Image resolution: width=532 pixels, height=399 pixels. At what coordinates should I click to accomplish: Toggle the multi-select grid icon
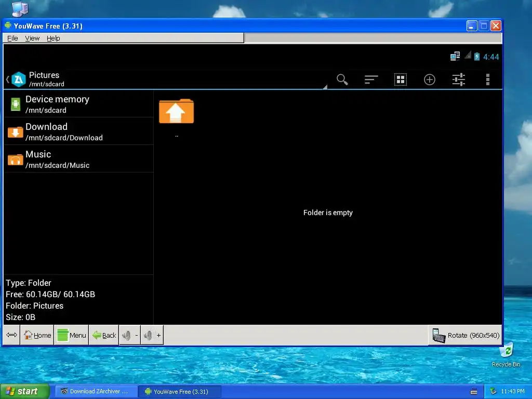401,79
